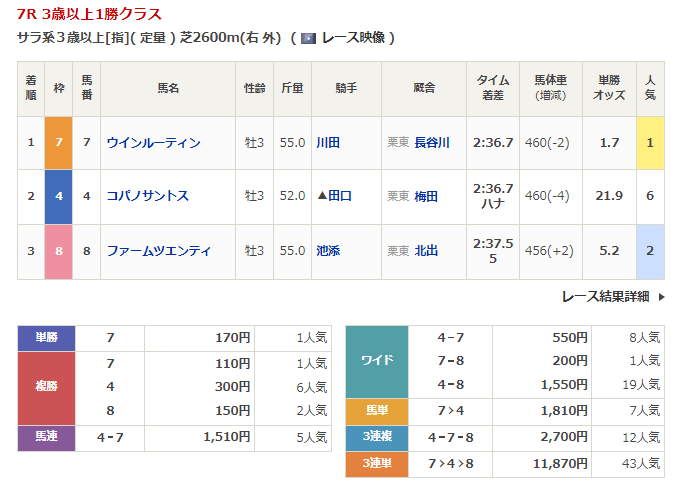Click the race video camera icon
This screenshot has height=486, width=679.
click(309, 38)
